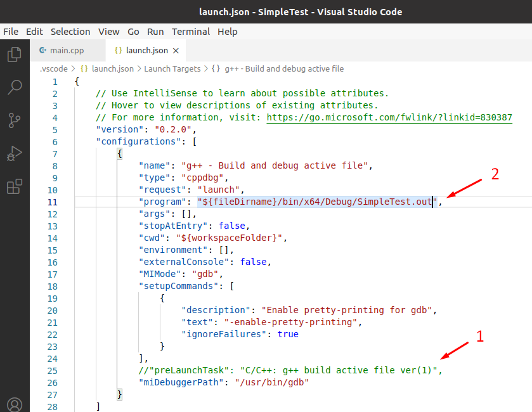The height and width of the screenshot is (412, 532).
Task: Click the "configurations" key
Action: pyautogui.click(x=138, y=141)
